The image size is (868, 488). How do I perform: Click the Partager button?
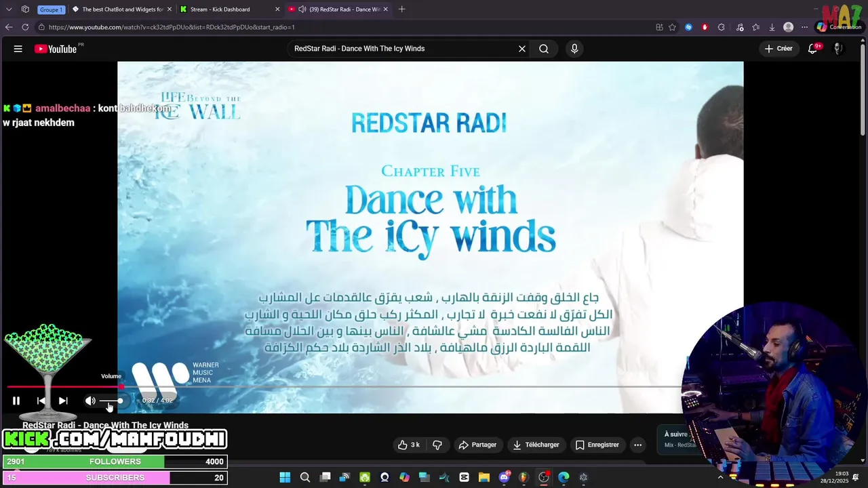[477, 445]
